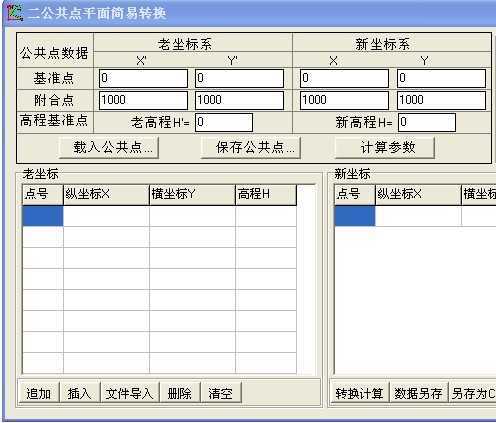496x423 pixels.
Task: Click 基准点 row label
Action: point(53,78)
